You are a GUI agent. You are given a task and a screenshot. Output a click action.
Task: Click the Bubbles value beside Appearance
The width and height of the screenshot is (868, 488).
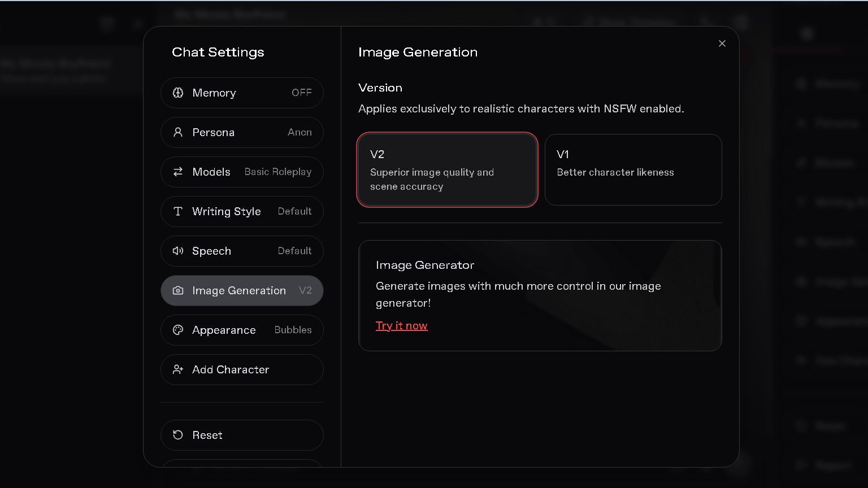pyautogui.click(x=293, y=330)
